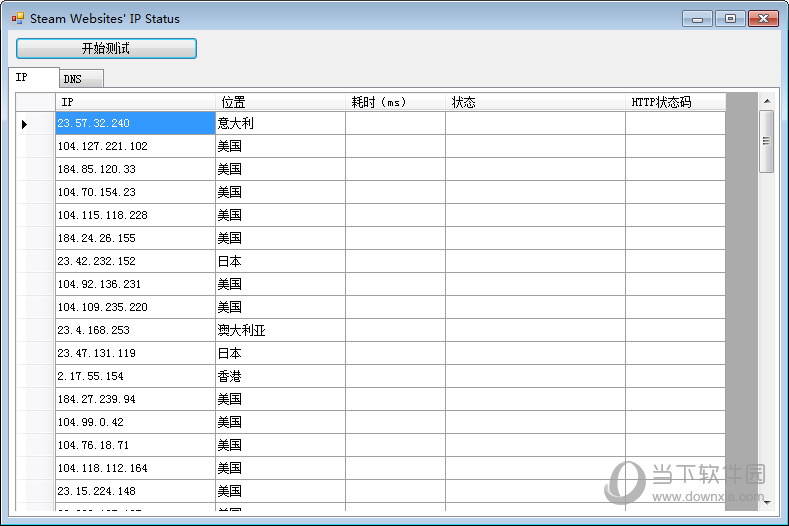
Task: Sort by the 位置 column header
Action: click(x=280, y=102)
